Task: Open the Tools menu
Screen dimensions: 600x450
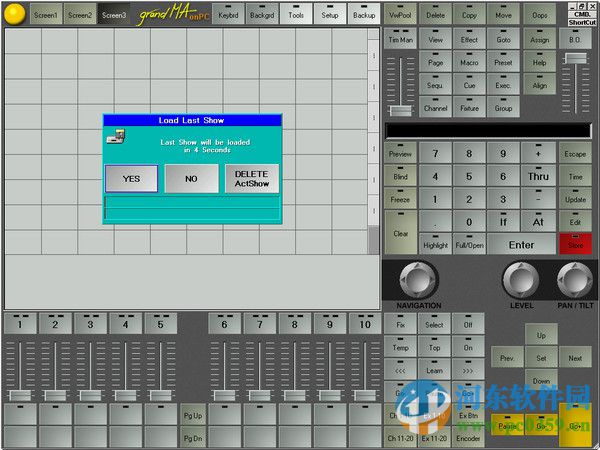Action: (296, 15)
